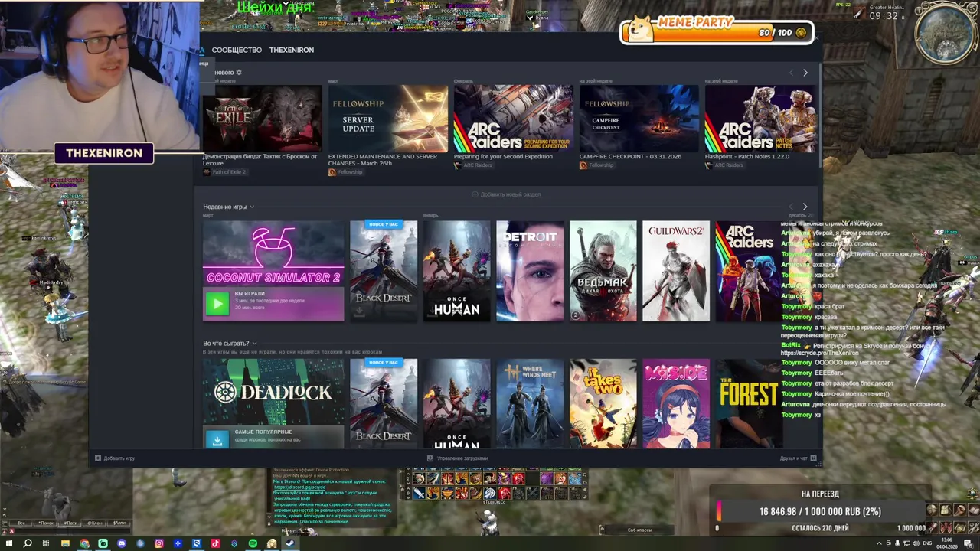Open Guild Wars 2 game tile
Screen dimensions: 980x551
[x=676, y=271]
